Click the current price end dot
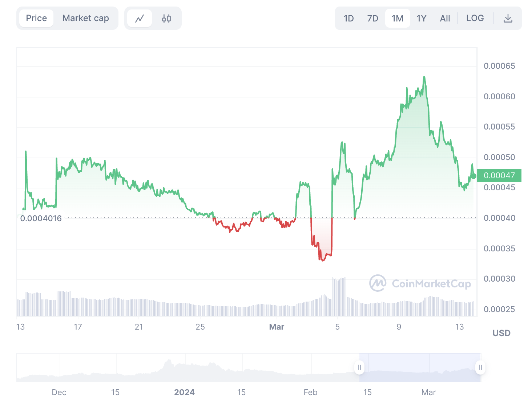The width and height of the screenshot is (532, 406). click(473, 176)
